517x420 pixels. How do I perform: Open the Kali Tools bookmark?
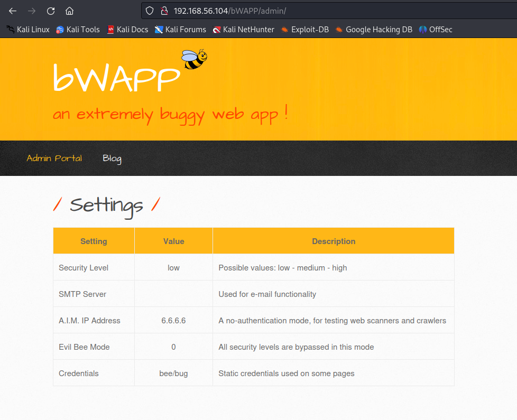(x=78, y=30)
